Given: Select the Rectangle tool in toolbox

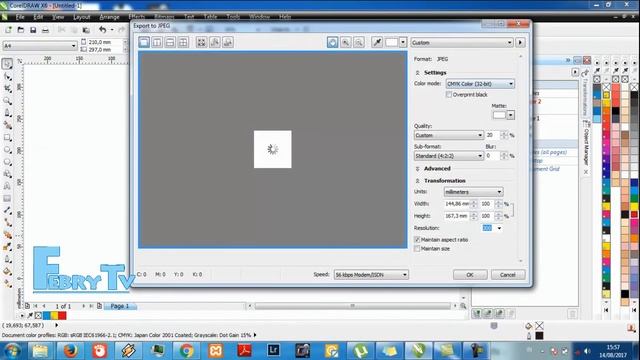Looking at the screenshot, I should [7, 138].
